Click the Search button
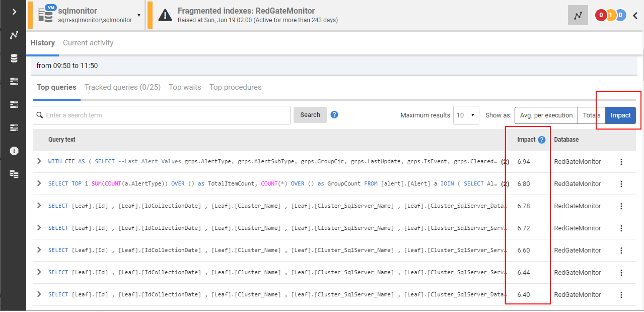This screenshot has height=312, width=644. [310, 115]
